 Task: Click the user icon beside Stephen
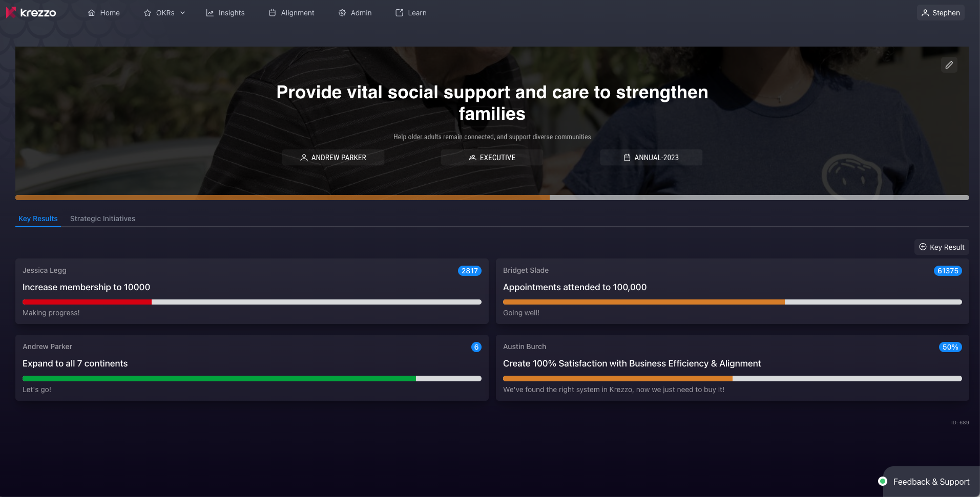(925, 13)
